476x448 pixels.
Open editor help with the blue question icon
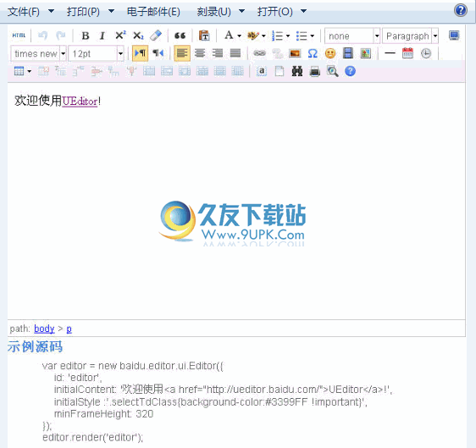pyautogui.click(x=350, y=71)
